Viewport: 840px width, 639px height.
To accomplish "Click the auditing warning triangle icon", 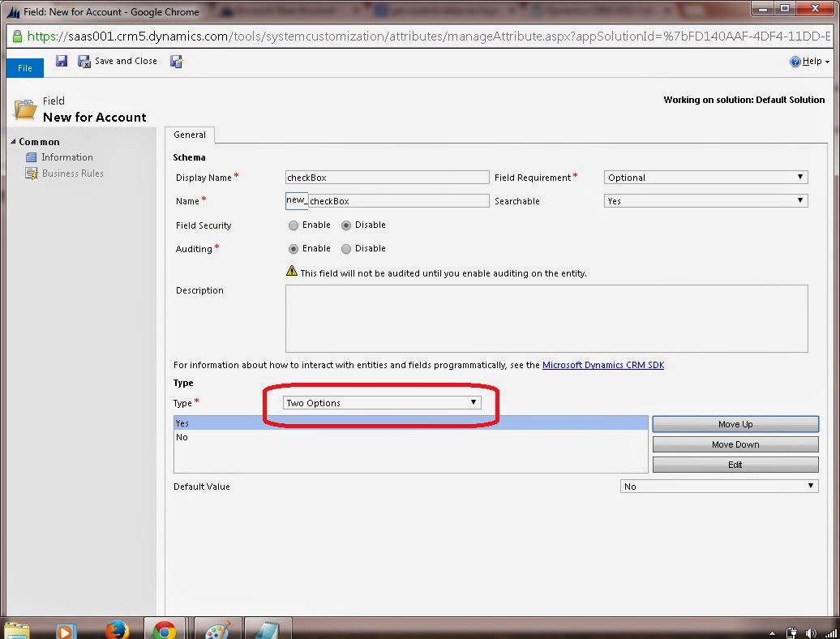I will [x=291, y=271].
